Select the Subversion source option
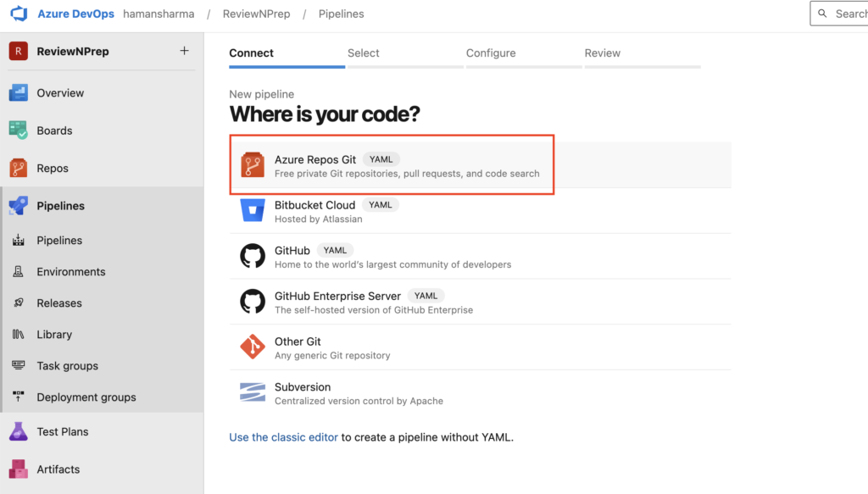Screen dimensions: 868x494 click(x=481, y=393)
